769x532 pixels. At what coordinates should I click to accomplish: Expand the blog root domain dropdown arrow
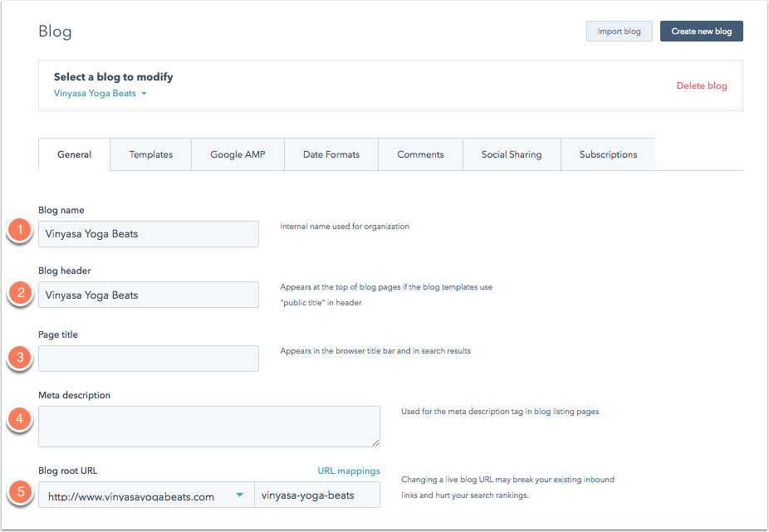239,495
